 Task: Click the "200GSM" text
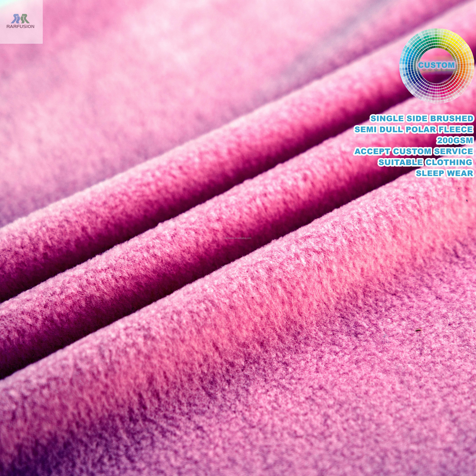click(455, 140)
